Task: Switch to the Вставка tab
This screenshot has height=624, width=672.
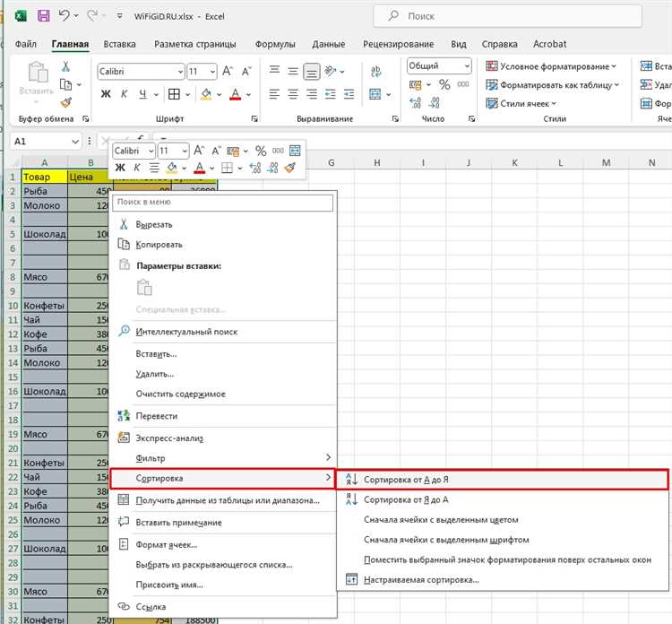Action: point(119,44)
